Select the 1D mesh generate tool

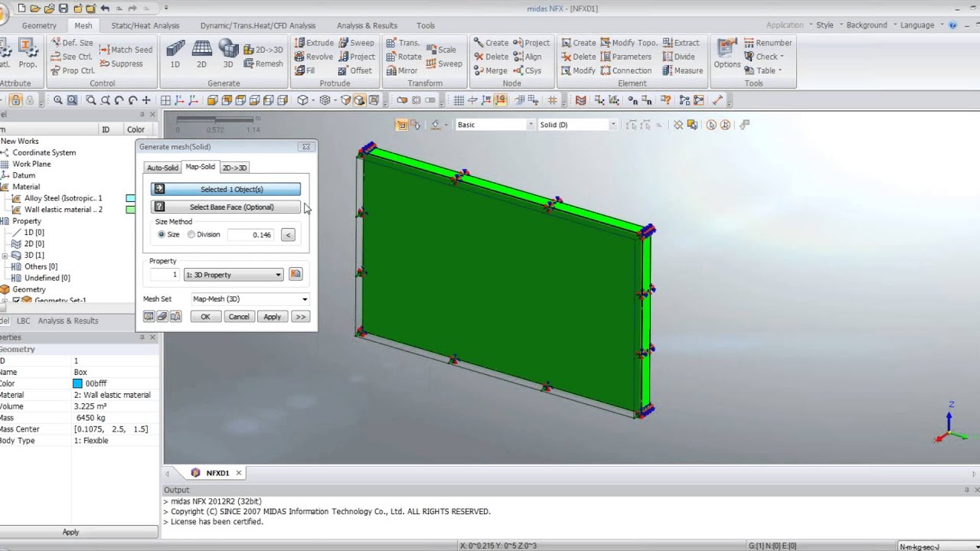click(175, 54)
